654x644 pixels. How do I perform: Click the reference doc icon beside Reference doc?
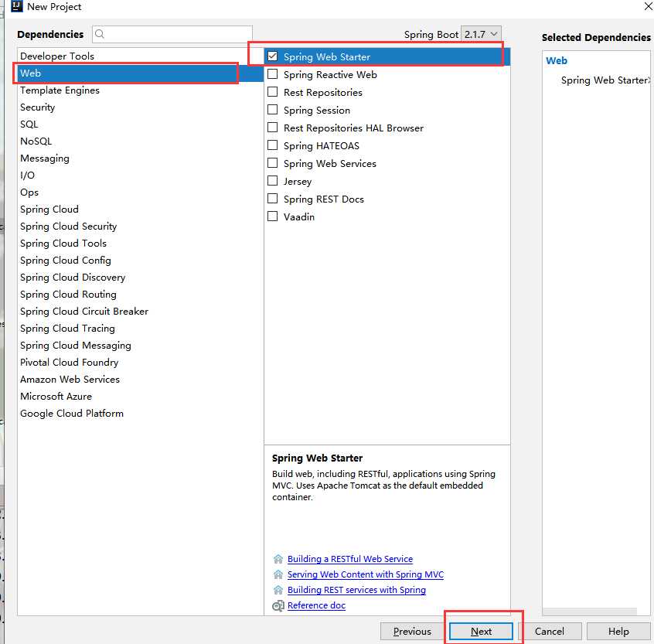278,605
